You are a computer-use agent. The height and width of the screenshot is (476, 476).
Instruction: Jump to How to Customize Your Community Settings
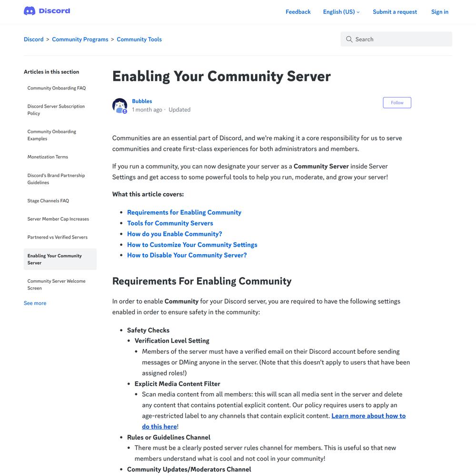point(192,245)
